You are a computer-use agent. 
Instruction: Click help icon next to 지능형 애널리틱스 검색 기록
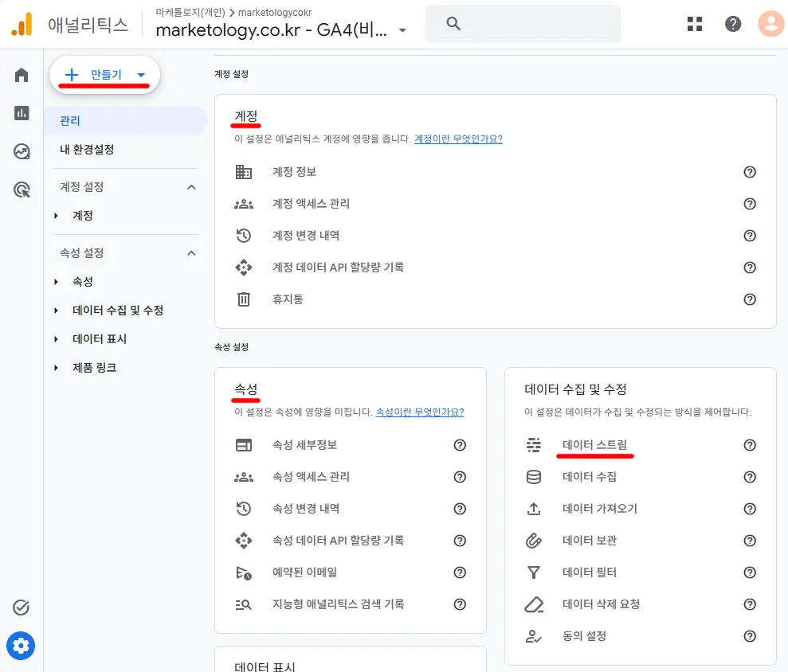459,604
